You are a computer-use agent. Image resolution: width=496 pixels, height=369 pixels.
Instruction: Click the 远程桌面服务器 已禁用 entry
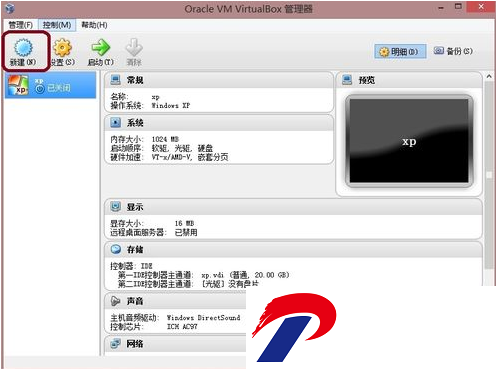pyautogui.click(x=154, y=232)
